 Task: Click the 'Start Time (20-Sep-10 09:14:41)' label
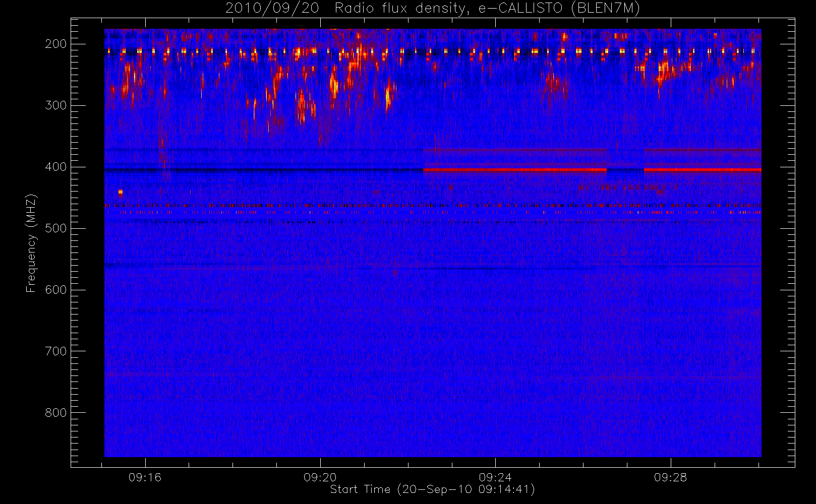point(432,489)
